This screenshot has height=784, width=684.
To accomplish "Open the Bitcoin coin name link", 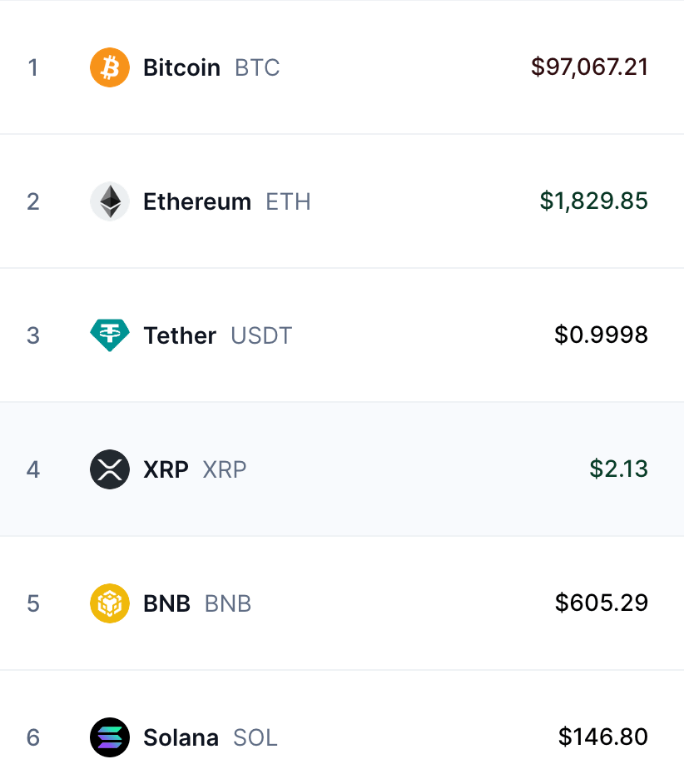I will pyautogui.click(x=182, y=67).
